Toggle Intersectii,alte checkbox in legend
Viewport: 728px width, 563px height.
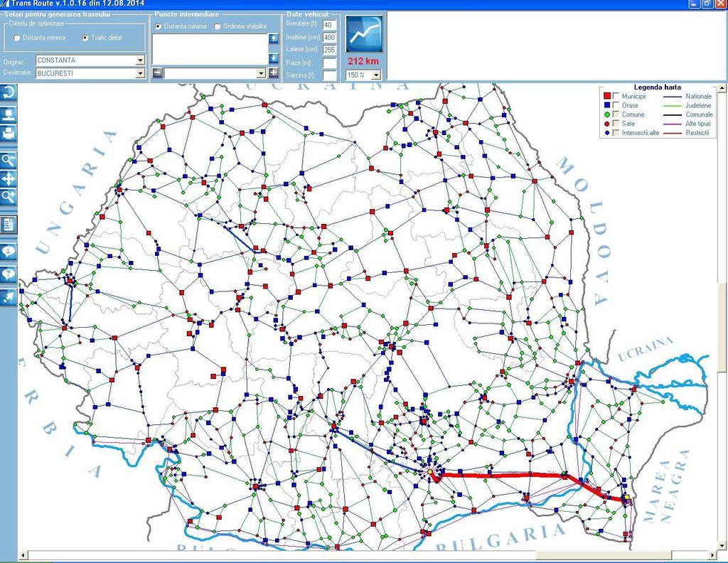[x=616, y=133]
